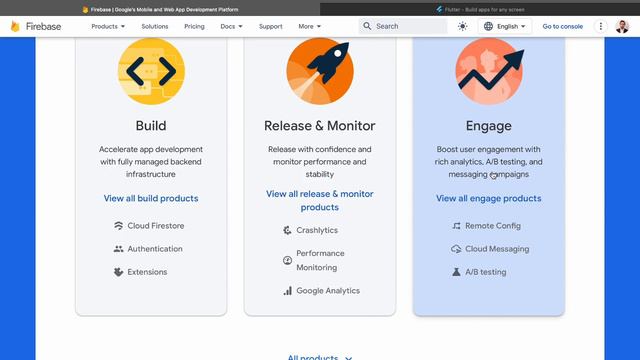Open the Pricing menu item

194,26
